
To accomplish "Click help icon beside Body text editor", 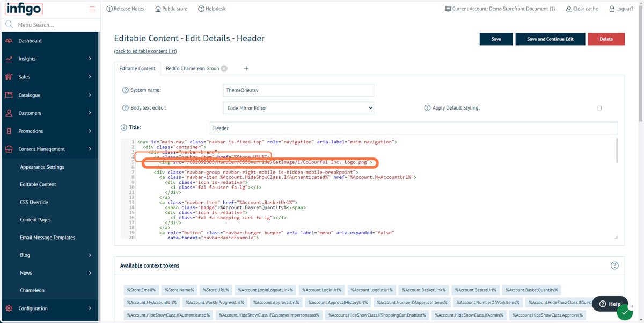I will click(x=126, y=108).
